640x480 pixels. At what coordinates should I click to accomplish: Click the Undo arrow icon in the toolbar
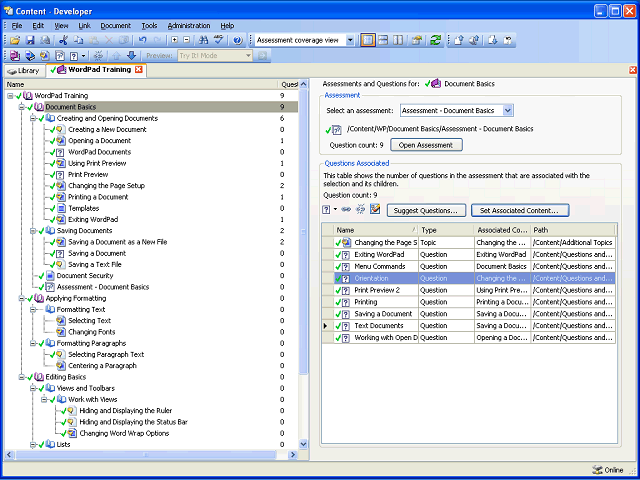[142, 40]
